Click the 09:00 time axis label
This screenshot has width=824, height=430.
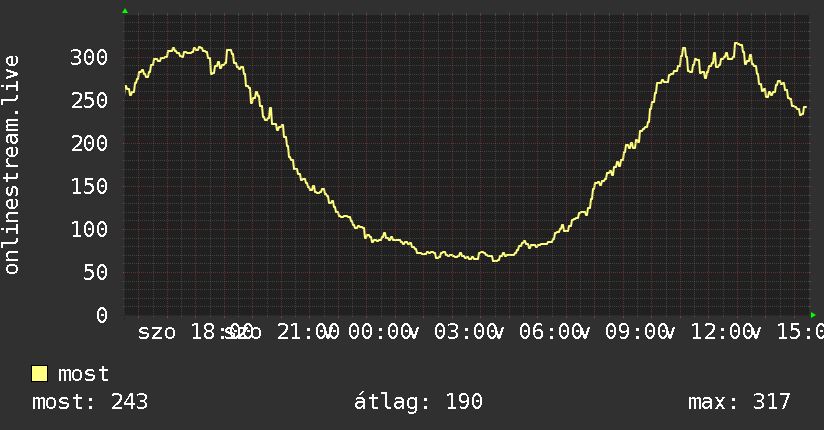point(637,332)
